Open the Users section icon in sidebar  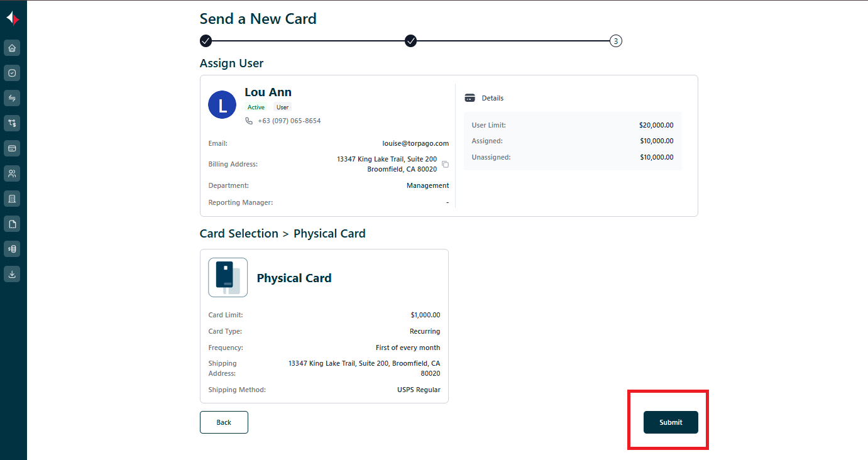tap(12, 173)
